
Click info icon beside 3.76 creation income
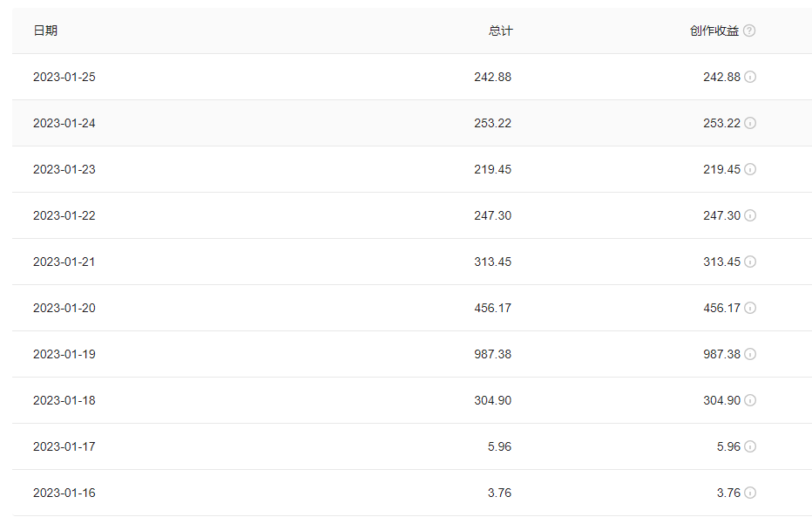tap(750, 493)
